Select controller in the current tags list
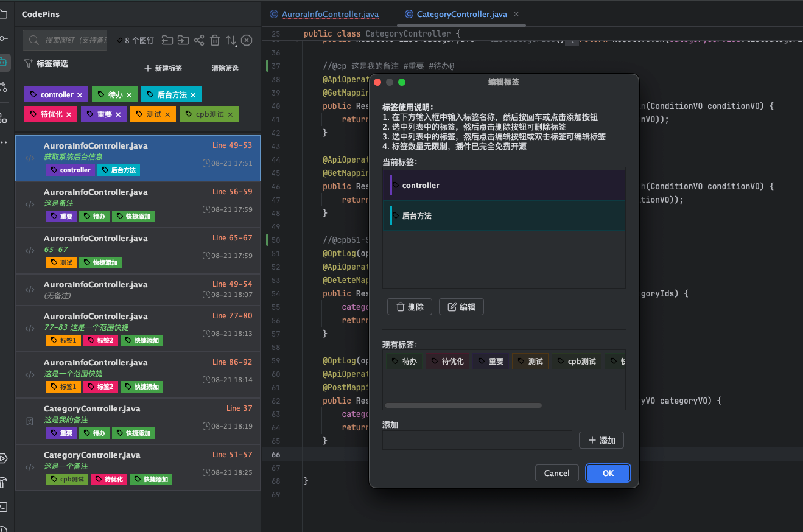 (x=504, y=185)
